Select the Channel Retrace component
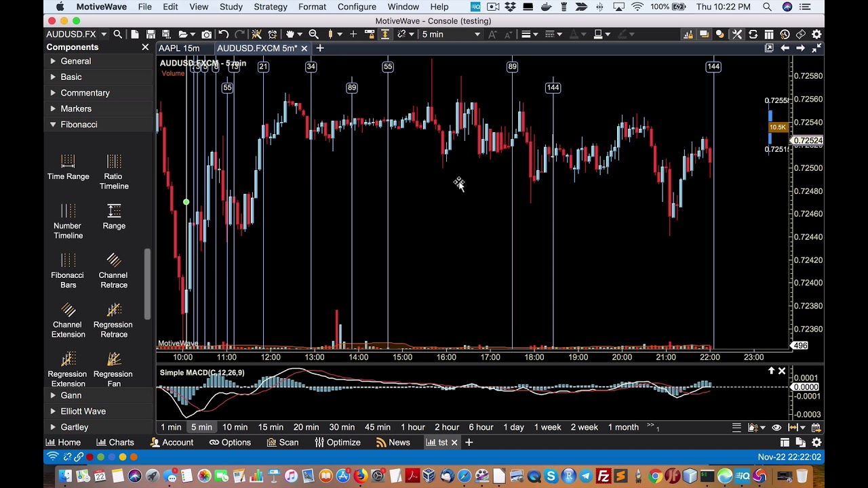 tap(114, 270)
